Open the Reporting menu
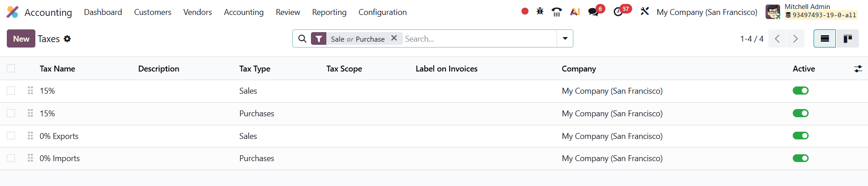Screen dimensions: 868x186 click(x=329, y=12)
